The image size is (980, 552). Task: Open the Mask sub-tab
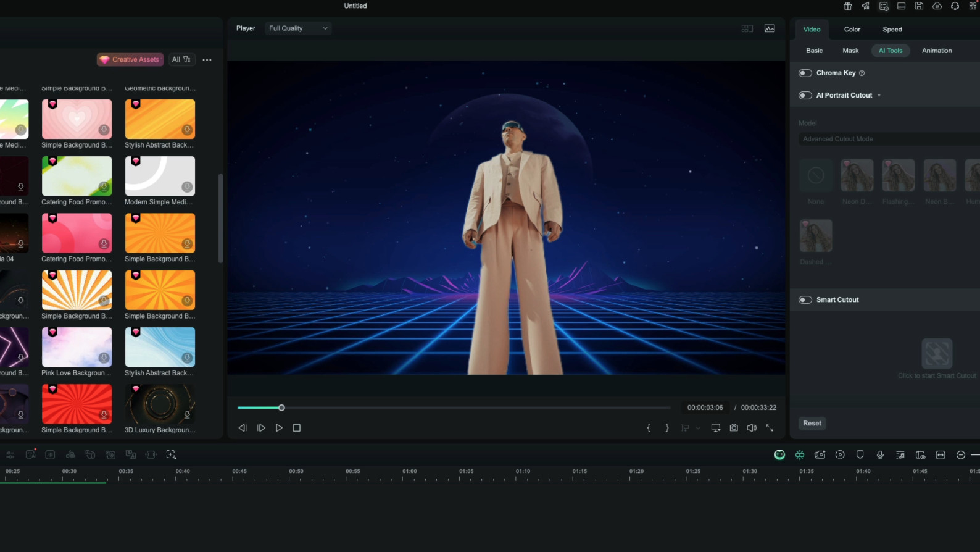click(x=850, y=51)
